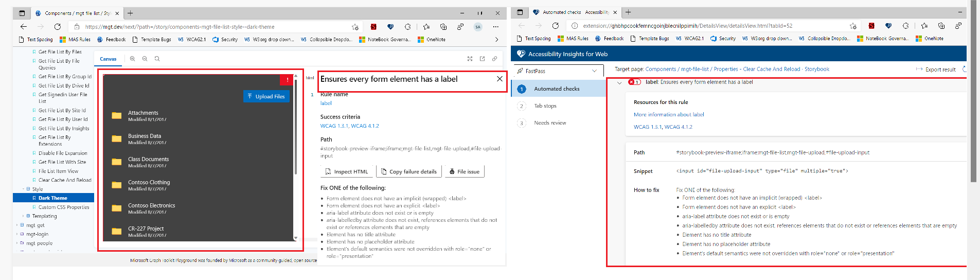Open Favorites list in left browser toolbar
Image resolution: width=980 pixels, height=280 pixels.
[426, 27]
